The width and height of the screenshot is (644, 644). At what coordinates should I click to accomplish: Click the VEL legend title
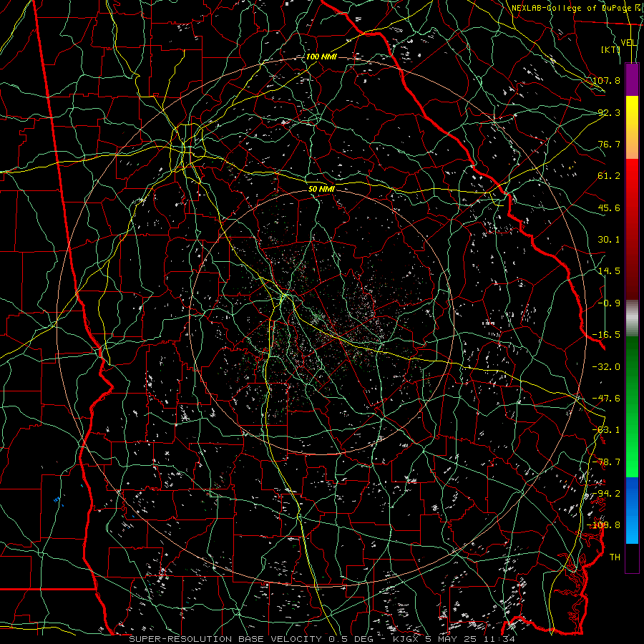[x=629, y=43]
